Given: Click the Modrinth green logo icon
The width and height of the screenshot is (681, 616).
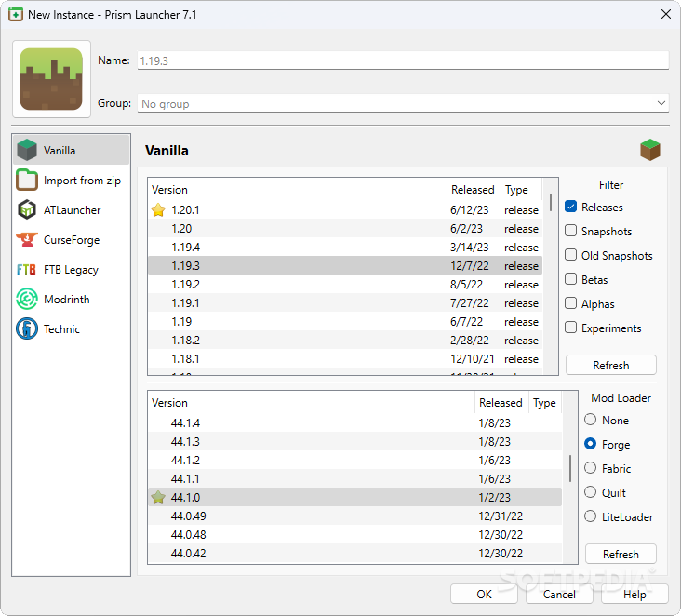Looking at the screenshot, I should click(x=27, y=300).
